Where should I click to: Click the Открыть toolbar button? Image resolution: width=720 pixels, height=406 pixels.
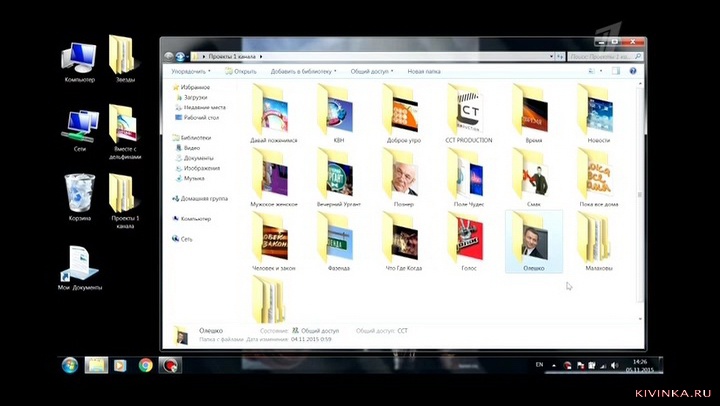click(x=241, y=72)
